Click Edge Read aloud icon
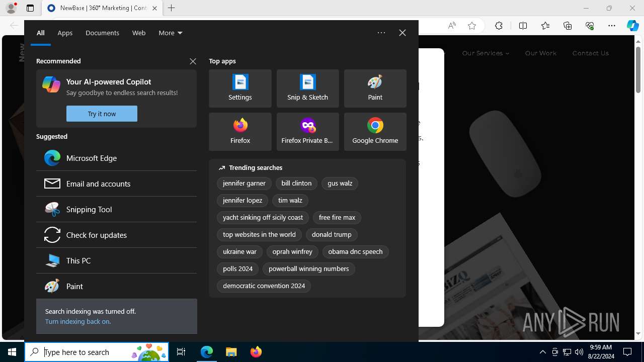The height and width of the screenshot is (362, 644). click(x=452, y=26)
